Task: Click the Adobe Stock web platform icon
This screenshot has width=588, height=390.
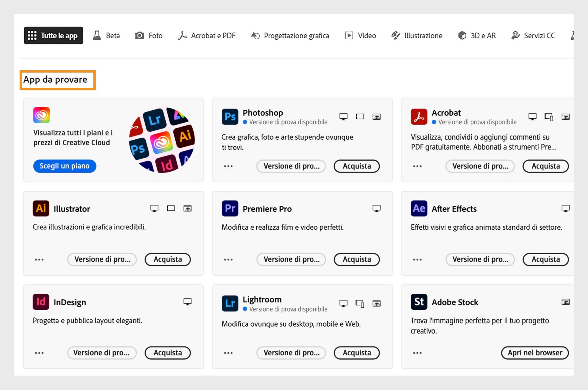Action: [x=565, y=302]
